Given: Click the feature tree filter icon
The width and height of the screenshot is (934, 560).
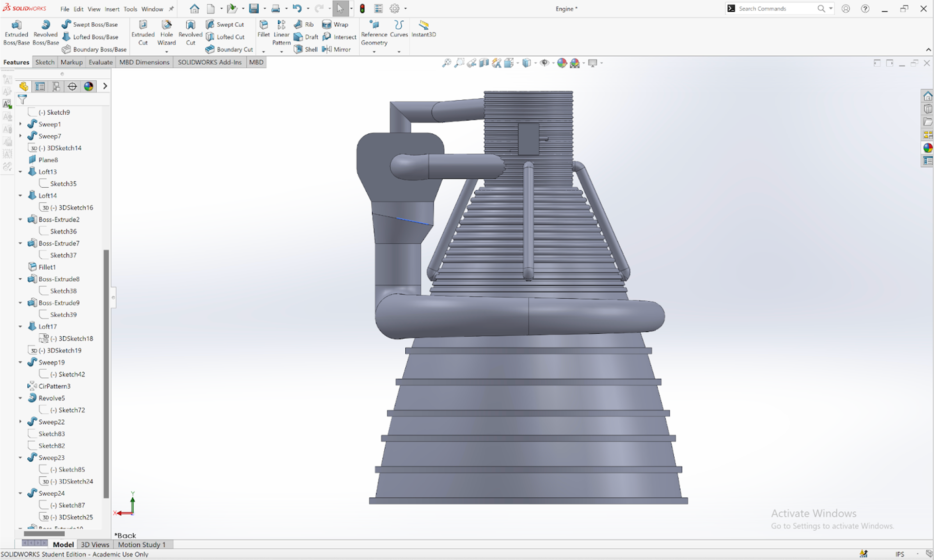Looking at the screenshot, I should 22,99.
